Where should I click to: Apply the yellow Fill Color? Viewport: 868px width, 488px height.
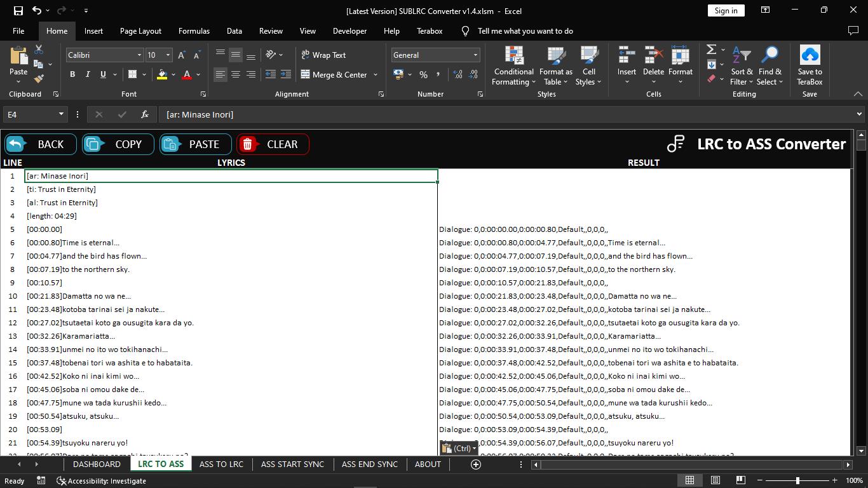point(162,74)
